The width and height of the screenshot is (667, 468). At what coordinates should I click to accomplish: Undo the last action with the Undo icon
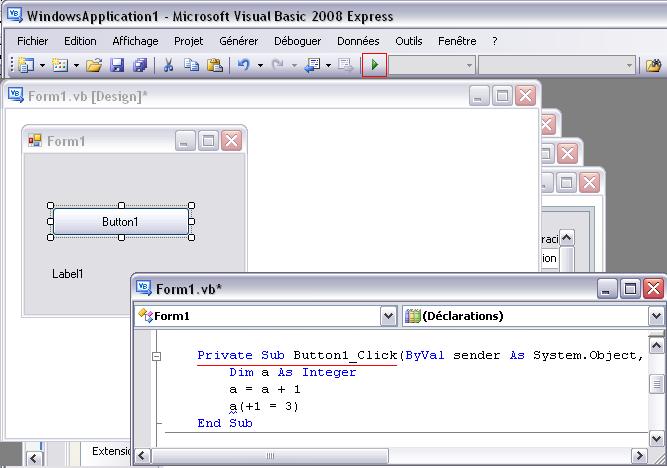(243, 65)
